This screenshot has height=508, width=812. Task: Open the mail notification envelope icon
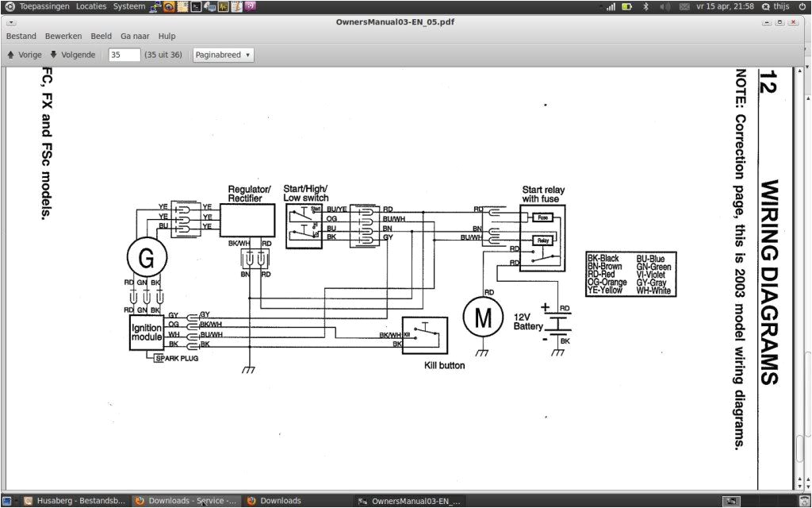click(684, 6)
